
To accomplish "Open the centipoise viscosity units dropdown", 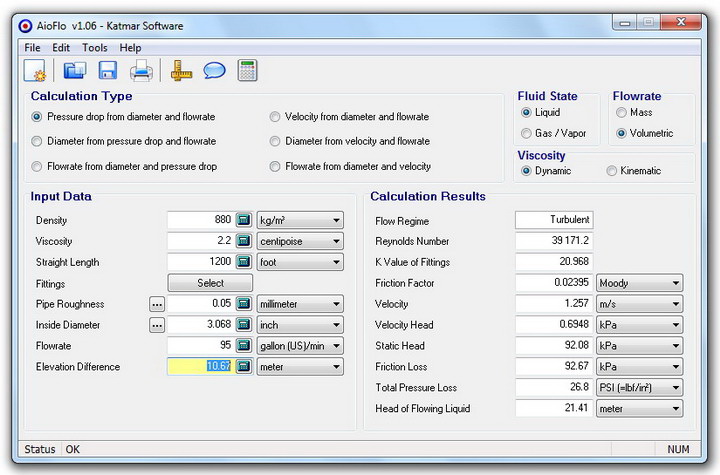I will (x=300, y=241).
